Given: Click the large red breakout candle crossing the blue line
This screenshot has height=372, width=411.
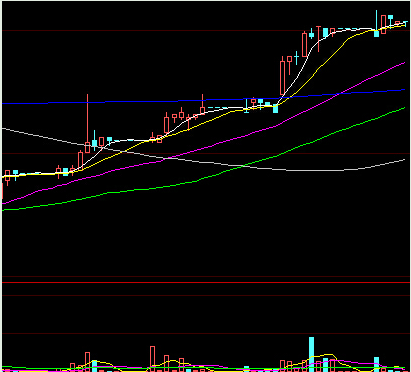Looking at the screenshot, I should [x=282, y=78].
